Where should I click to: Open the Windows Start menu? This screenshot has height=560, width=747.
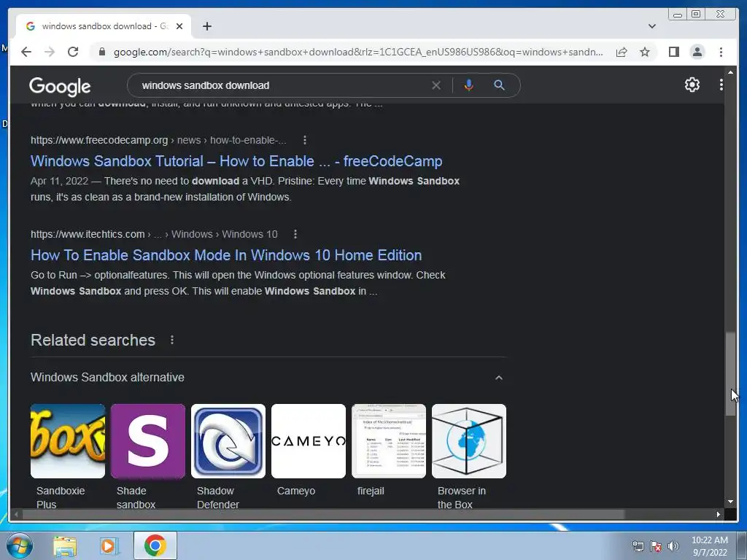(x=20, y=545)
